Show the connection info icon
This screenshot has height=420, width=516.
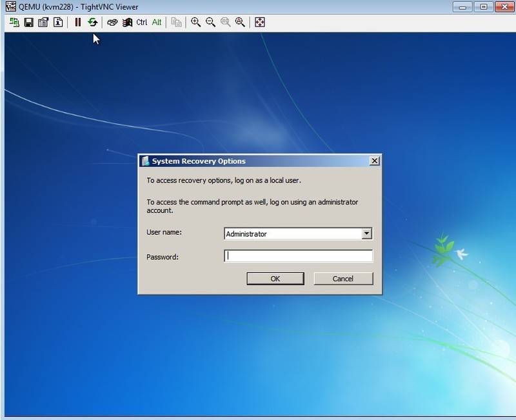tap(58, 23)
